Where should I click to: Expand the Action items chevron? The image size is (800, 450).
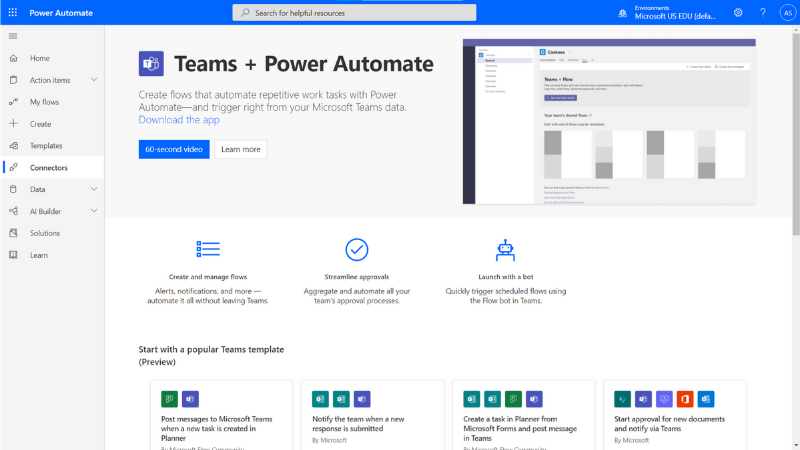94,80
